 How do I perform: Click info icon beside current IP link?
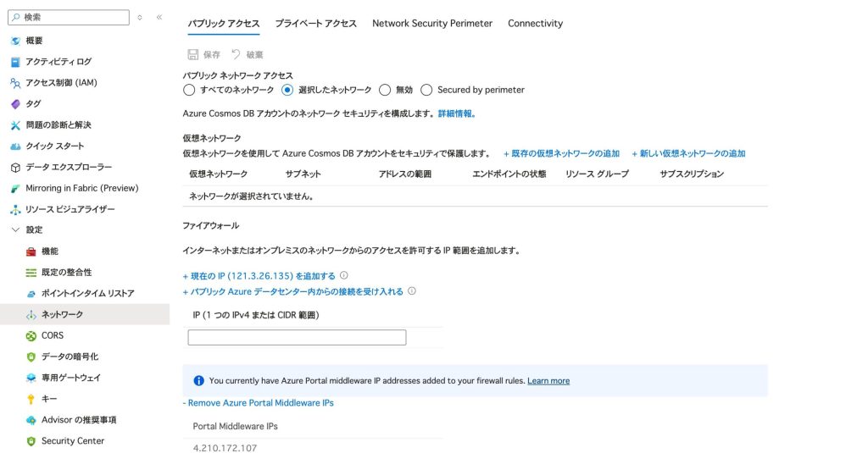(x=344, y=275)
